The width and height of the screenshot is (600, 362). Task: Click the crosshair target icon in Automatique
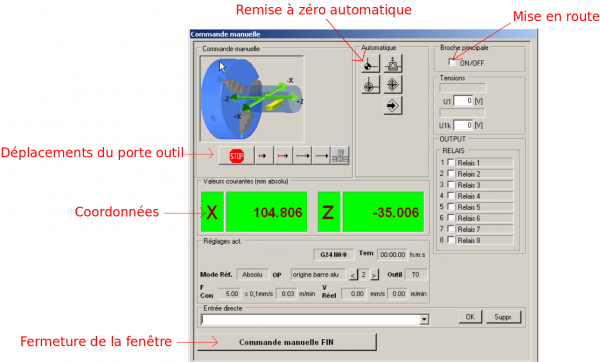(370, 85)
